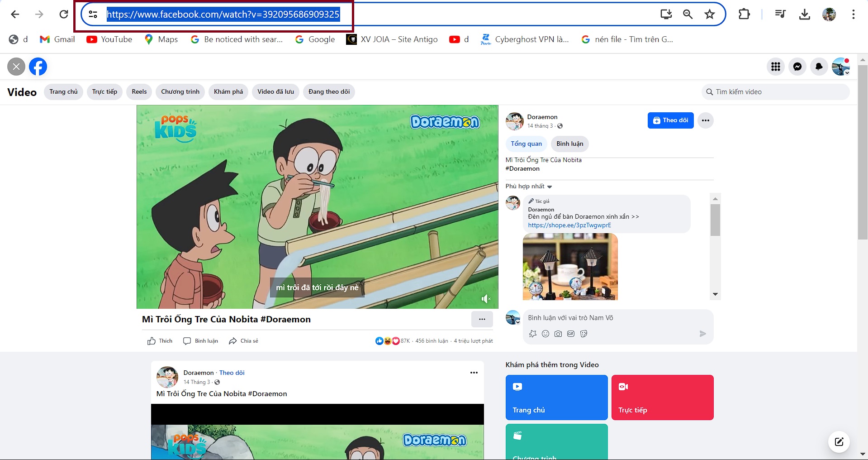The height and width of the screenshot is (460, 868).
Task: Select the Trang chủ video tab
Action: pyautogui.click(x=63, y=91)
